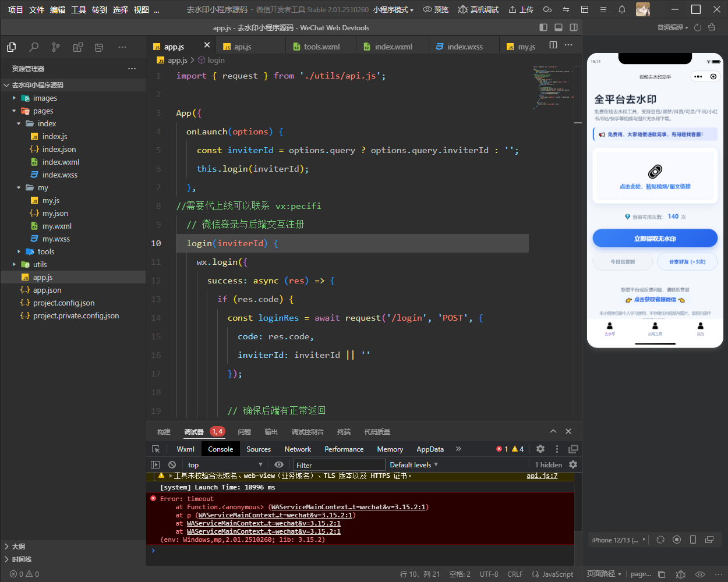This screenshot has width=728, height=582.
Task: Open DevTools more options vertical dots
Action: 557,449
